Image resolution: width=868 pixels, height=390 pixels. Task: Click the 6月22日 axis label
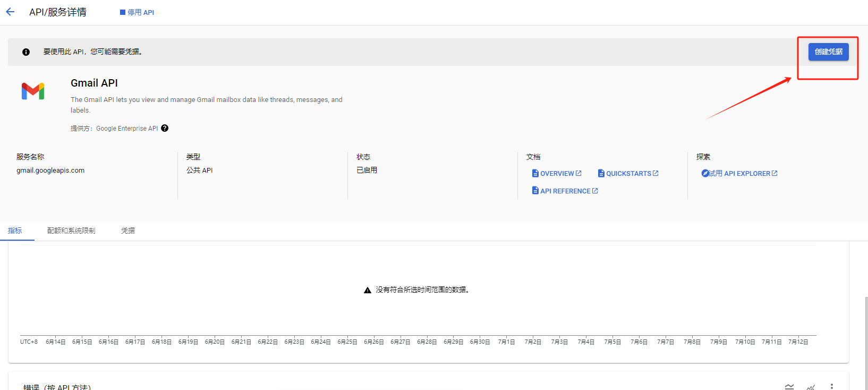pos(268,342)
